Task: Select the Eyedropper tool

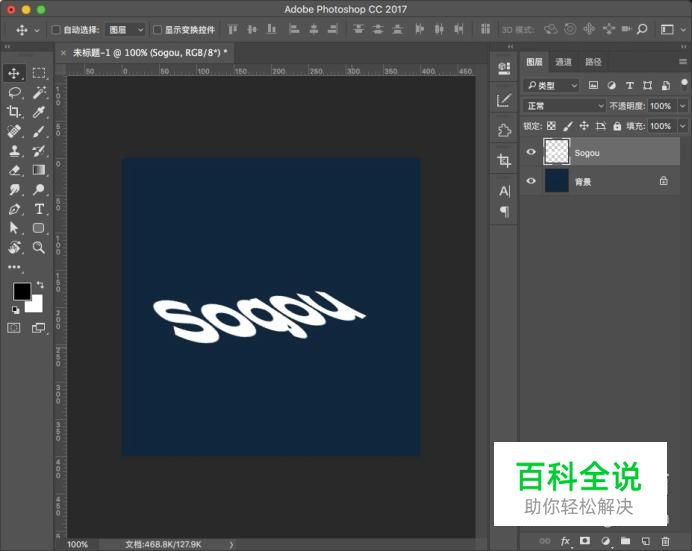Action: point(39,112)
